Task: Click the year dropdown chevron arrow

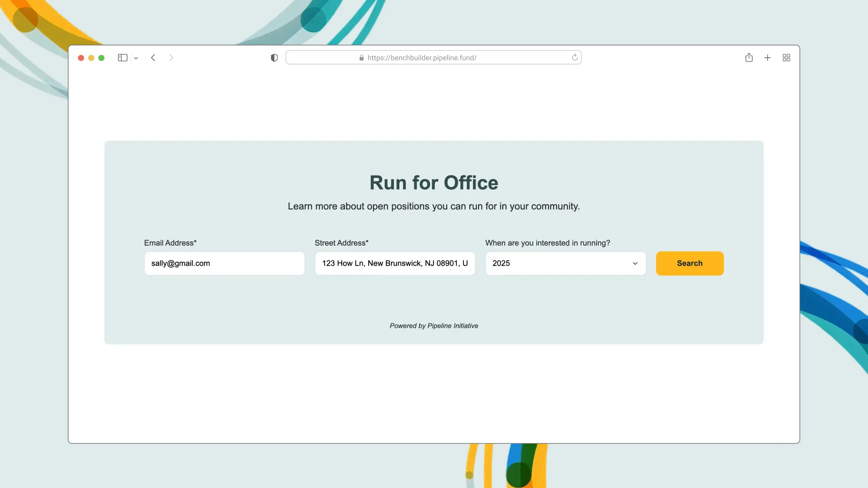Action: point(635,263)
